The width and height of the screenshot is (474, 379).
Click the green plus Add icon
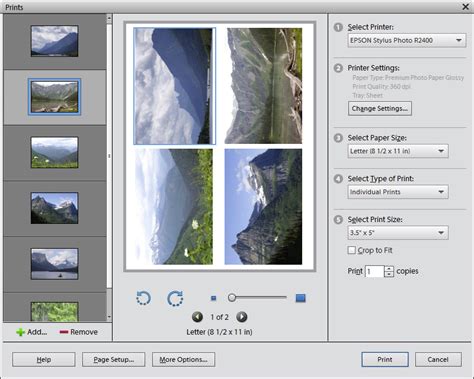(20, 332)
